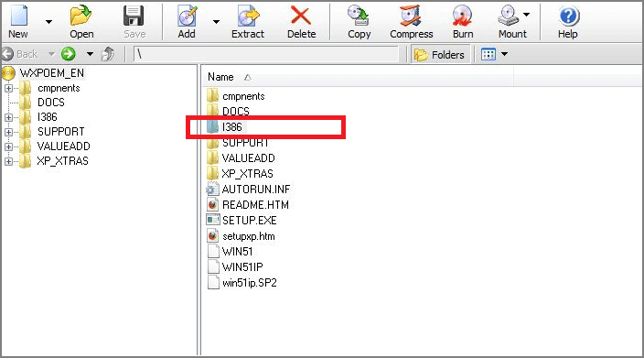644x358 pixels.
Task: Click the Open file toolbar icon
Action: click(80, 16)
